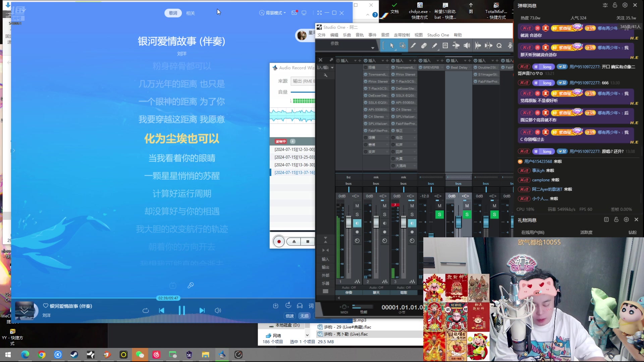Screen dimensions: 644x362
Task: Drag the volume slider in music player
Action: point(218,310)
